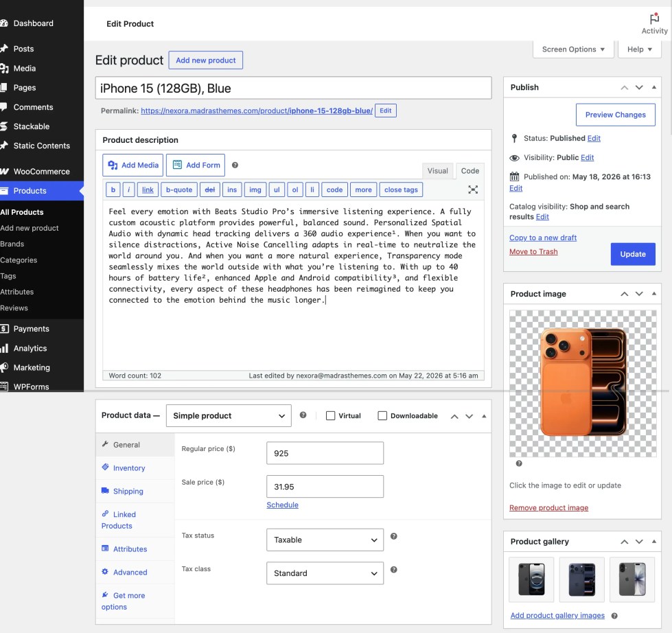
Task: Move Product data panel down arrow
Action: 470,416
